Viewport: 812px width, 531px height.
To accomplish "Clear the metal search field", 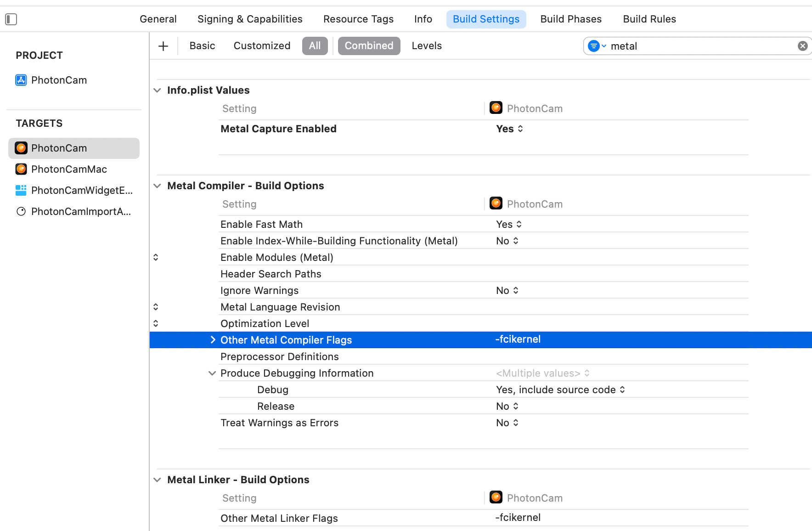I will pyautogui.click(x=802, y=46).
